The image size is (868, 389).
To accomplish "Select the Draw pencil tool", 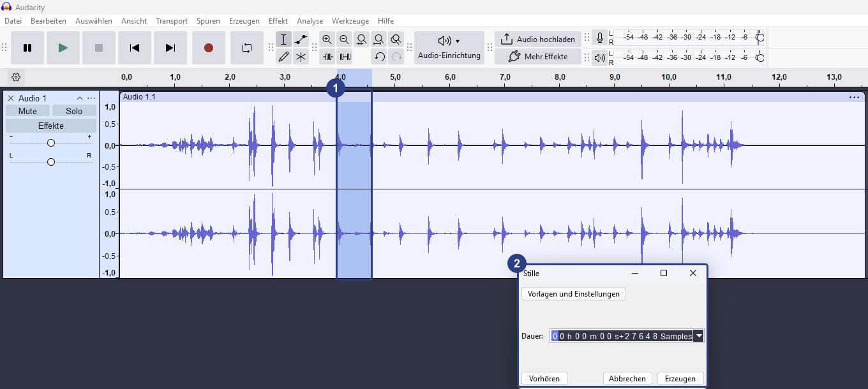I will [284, 57].
